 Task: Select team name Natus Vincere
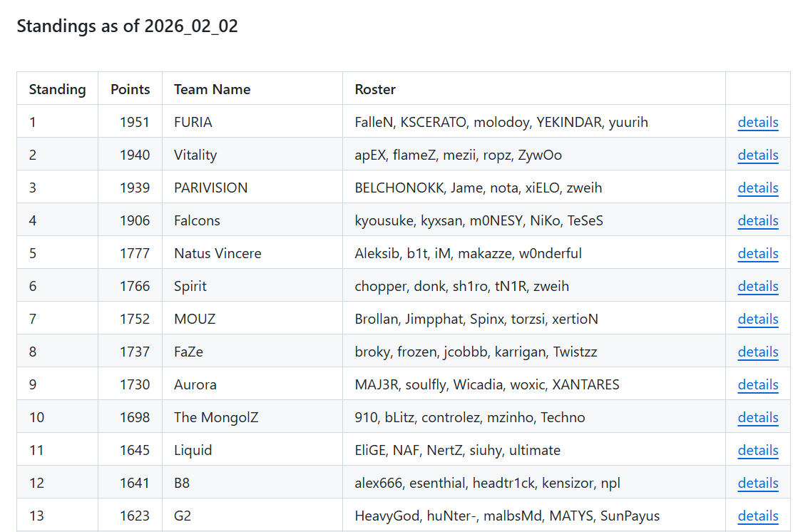coord(218,253)
